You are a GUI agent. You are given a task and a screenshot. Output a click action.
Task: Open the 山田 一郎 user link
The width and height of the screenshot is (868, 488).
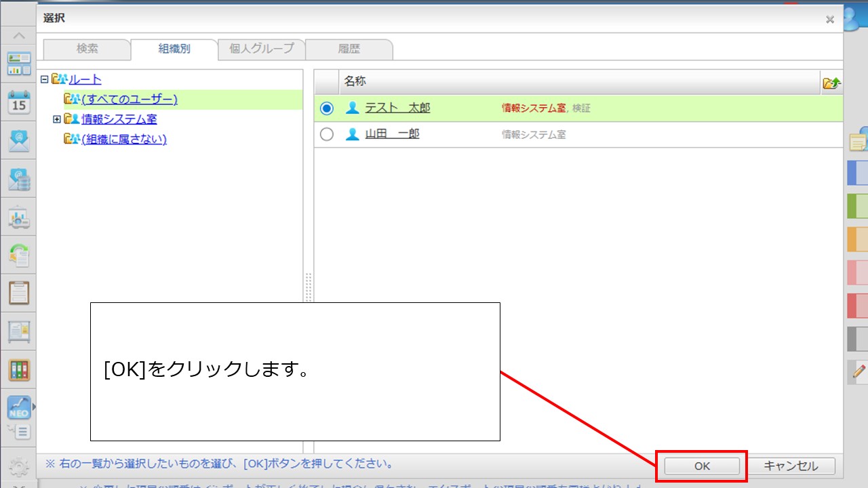[392, 134]
